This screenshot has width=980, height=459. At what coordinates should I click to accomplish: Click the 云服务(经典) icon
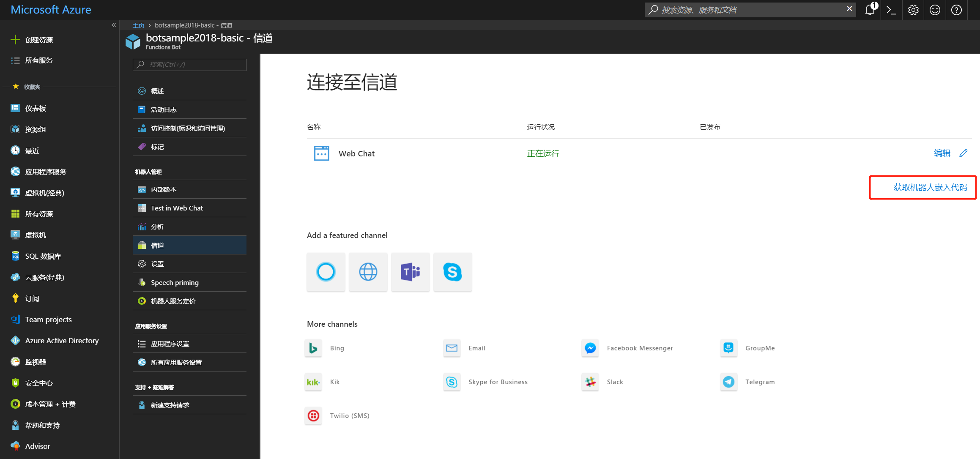pyautogui.click(x=15, y=277)
